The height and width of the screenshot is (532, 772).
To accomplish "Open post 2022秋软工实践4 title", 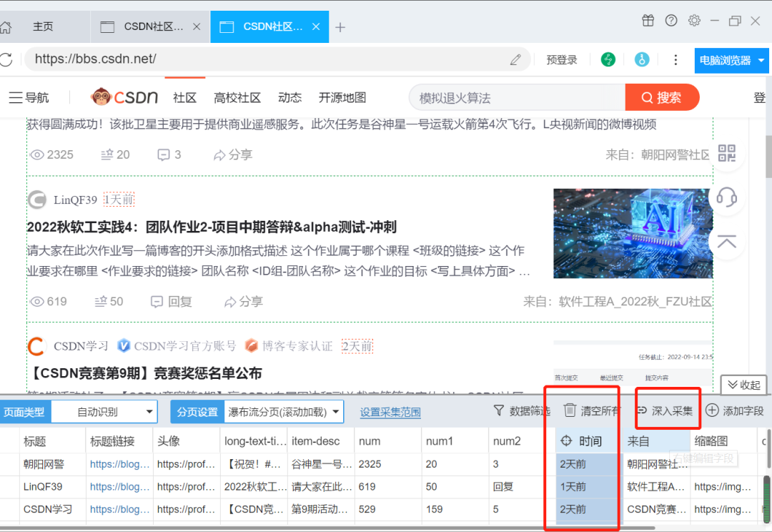I will pyautogui.click(x=212, y=227).
